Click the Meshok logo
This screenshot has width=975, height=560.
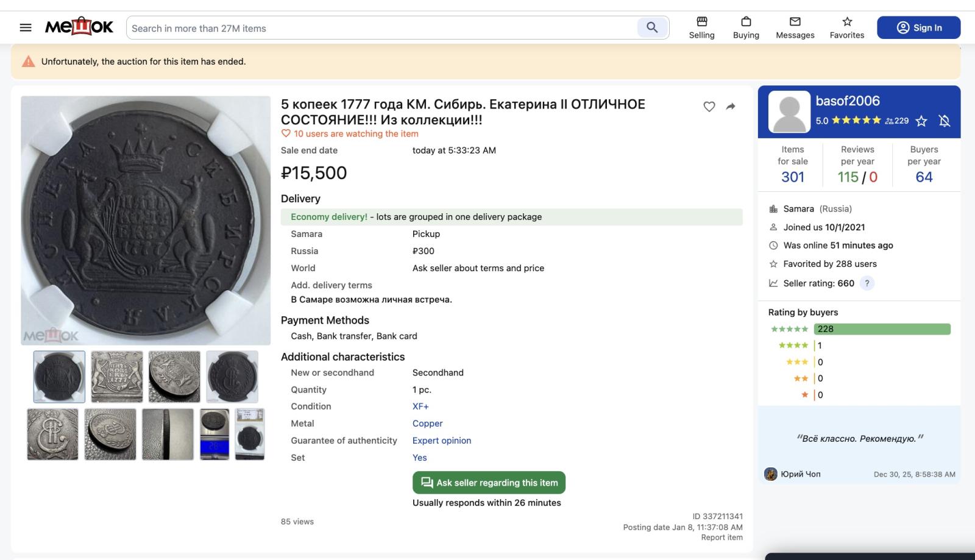click(79, 27)
